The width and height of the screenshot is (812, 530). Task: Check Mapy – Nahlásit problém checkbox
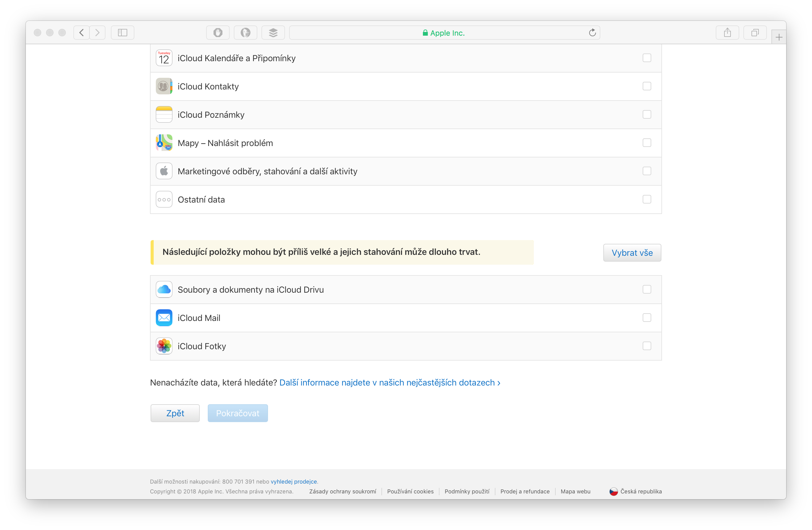[x=647, y=143]
